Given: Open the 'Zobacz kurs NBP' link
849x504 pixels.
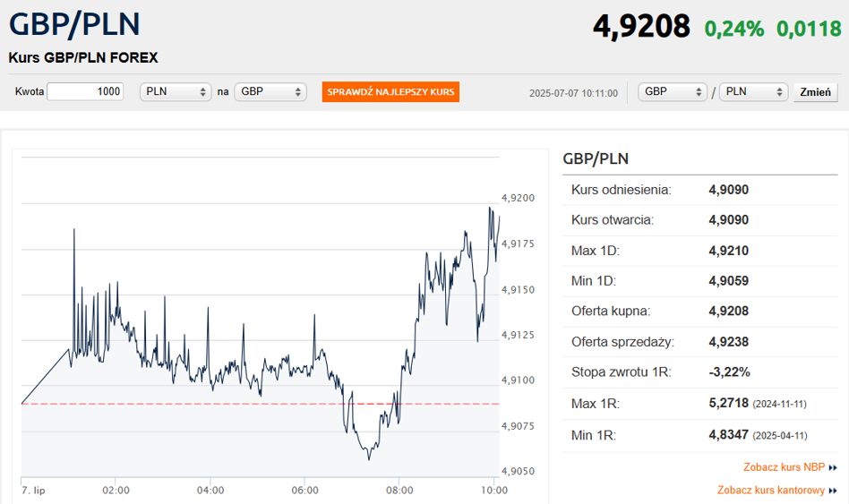Looking at the screenshot, I should 784,467.
